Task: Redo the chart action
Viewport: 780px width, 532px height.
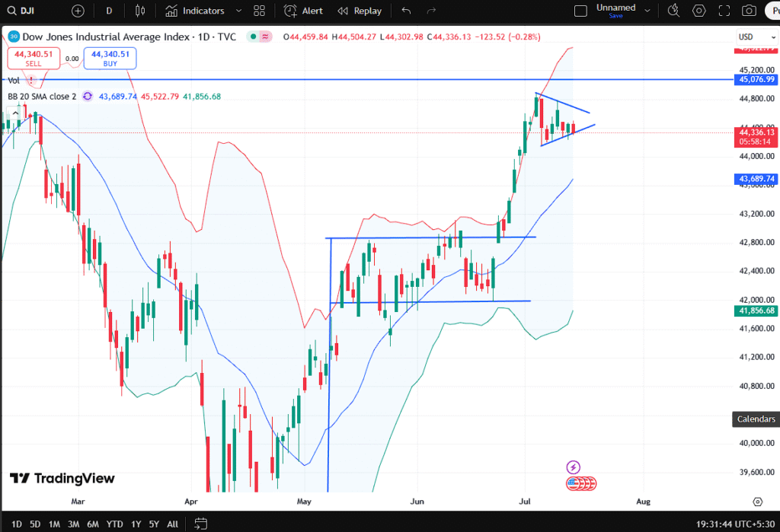Action: (431, 11)
